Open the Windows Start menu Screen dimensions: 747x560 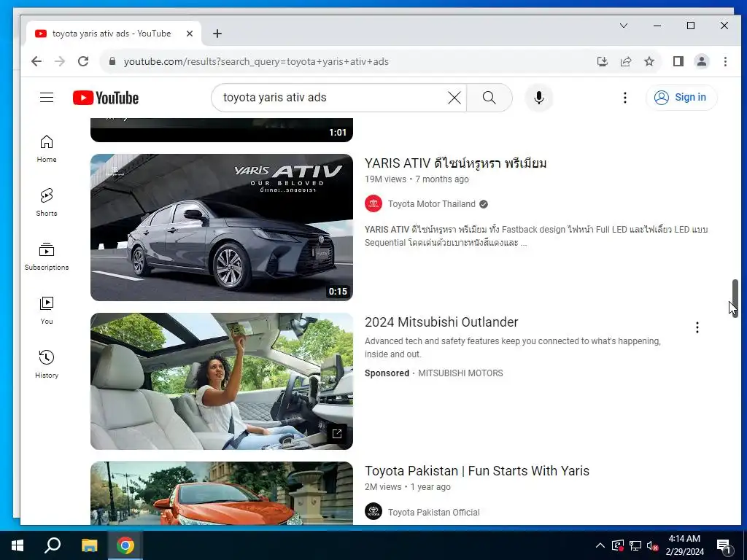click(x=18, y=545)
